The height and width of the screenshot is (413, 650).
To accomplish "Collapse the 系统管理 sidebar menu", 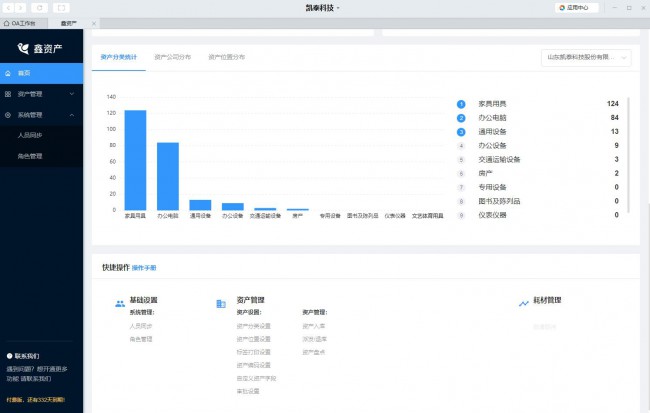I will point(72,115).
